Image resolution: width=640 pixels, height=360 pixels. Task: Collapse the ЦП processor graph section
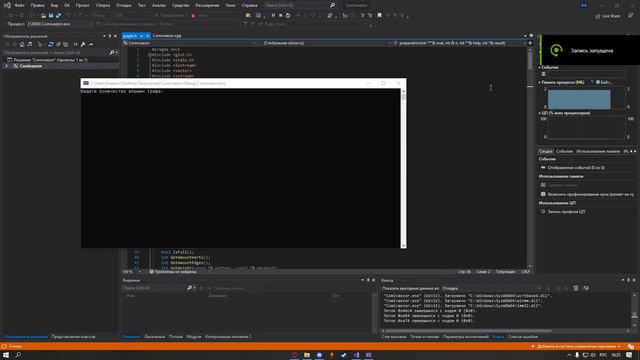(539, 113)
